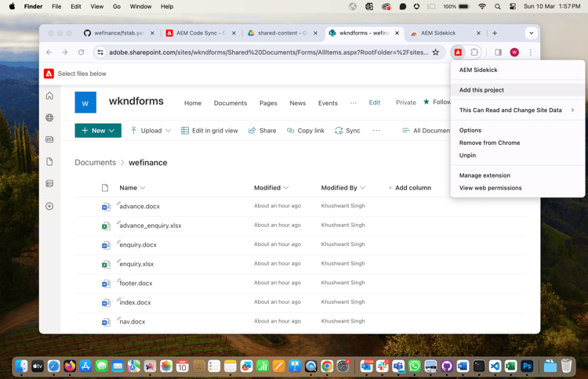Open the Pages site navigation link
The image size is (588, 379).
[x=268, y=103]
